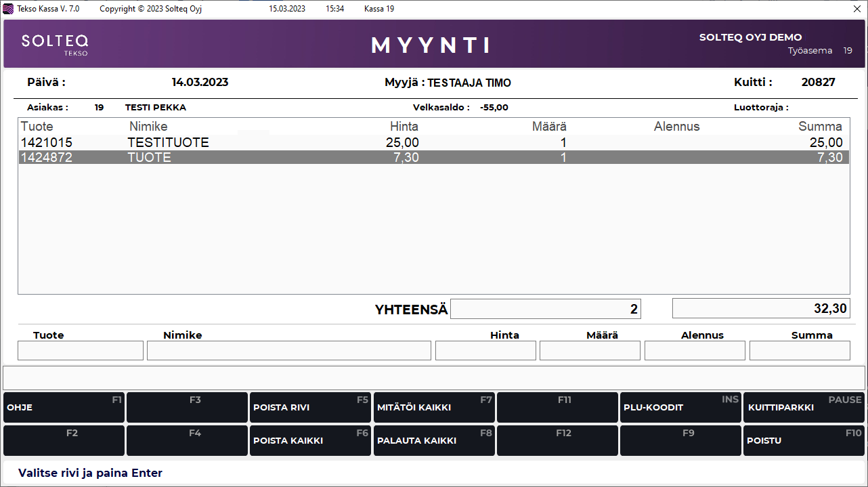868x487 pixels.
Task: Click the Summa column header
Action: click(x=820, y=127)
